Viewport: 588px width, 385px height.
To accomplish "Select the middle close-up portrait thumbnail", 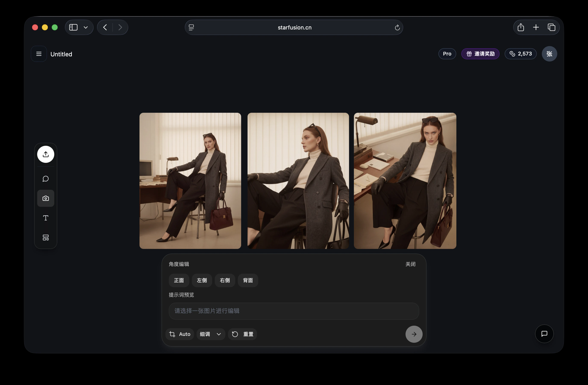I will coord(298,181).
